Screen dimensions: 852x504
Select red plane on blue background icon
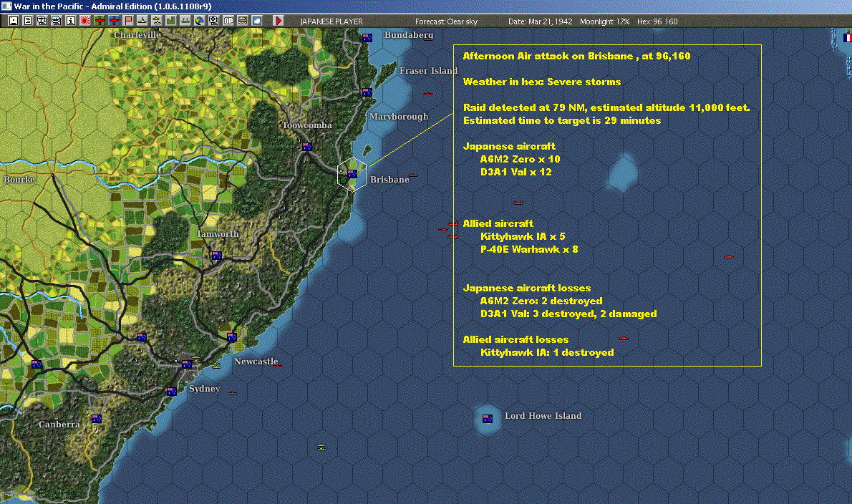click(114, 21)
